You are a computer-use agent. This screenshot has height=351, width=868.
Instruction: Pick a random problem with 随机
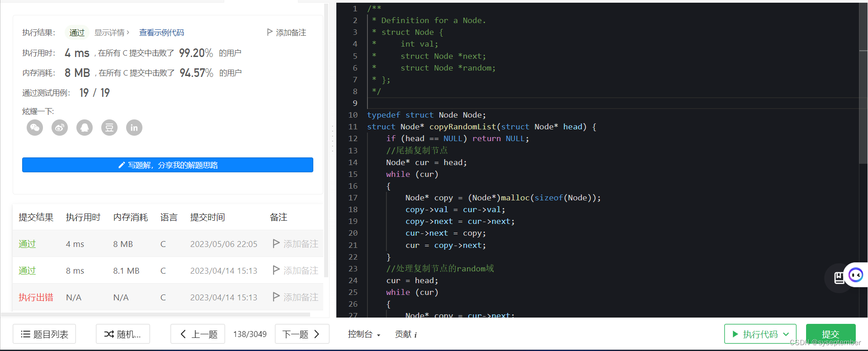[x=123, y=334]
